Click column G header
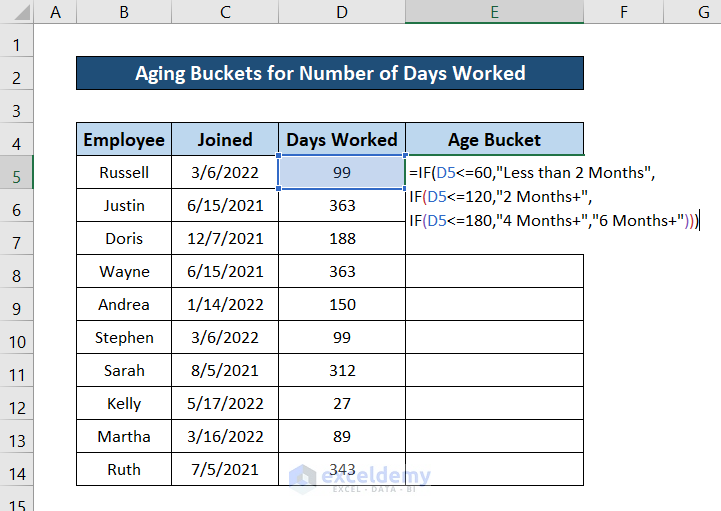 pyautogui.click(x=703, y=12)
